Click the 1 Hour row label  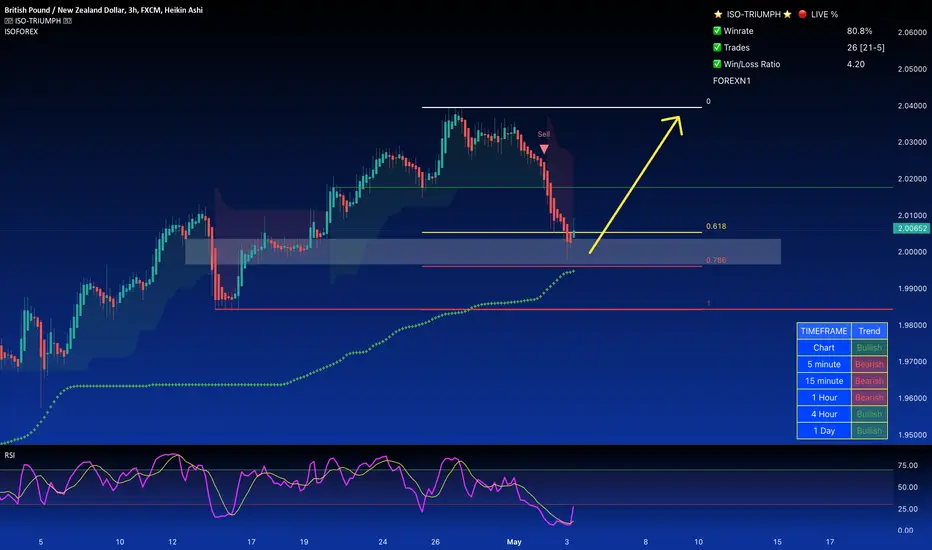pyautogui.click(x=824, y=397)
